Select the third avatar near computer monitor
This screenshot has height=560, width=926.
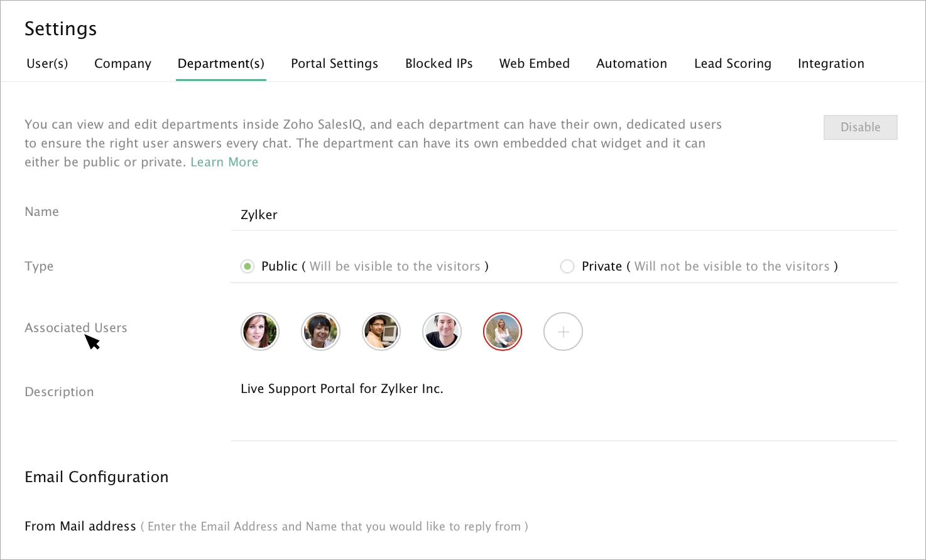(381, 331)
